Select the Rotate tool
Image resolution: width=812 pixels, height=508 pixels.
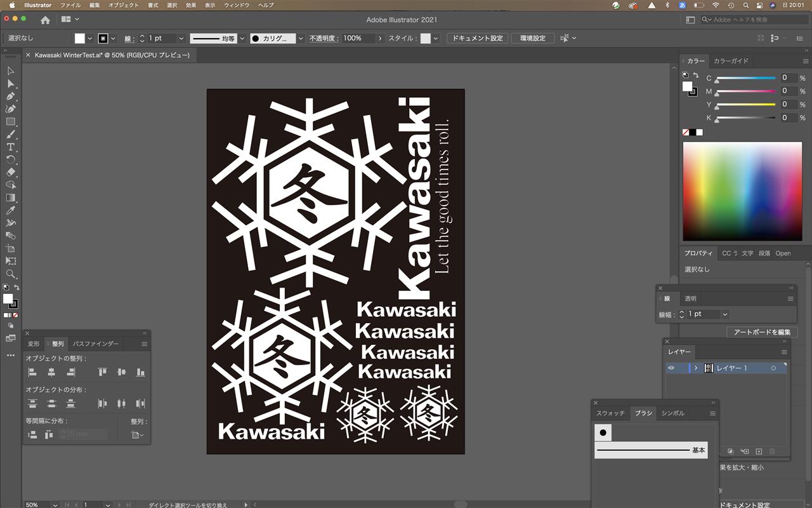click(11, 159)
